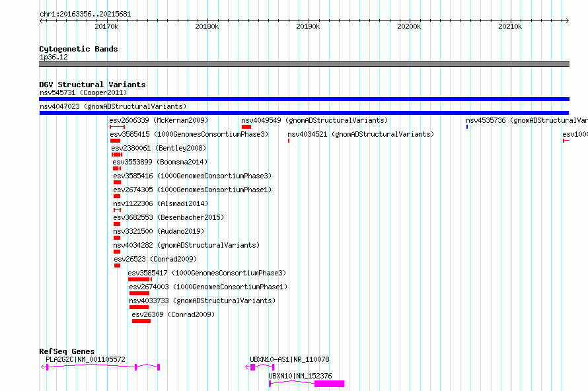Click the thick UBXN10 exon block
Screen dimensions: 588x391
[329, 384]
